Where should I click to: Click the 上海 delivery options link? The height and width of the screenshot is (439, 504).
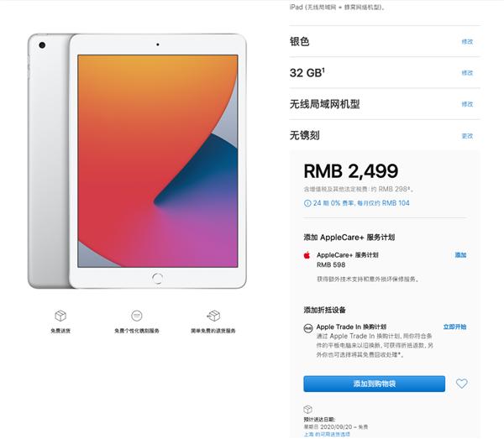327,434
